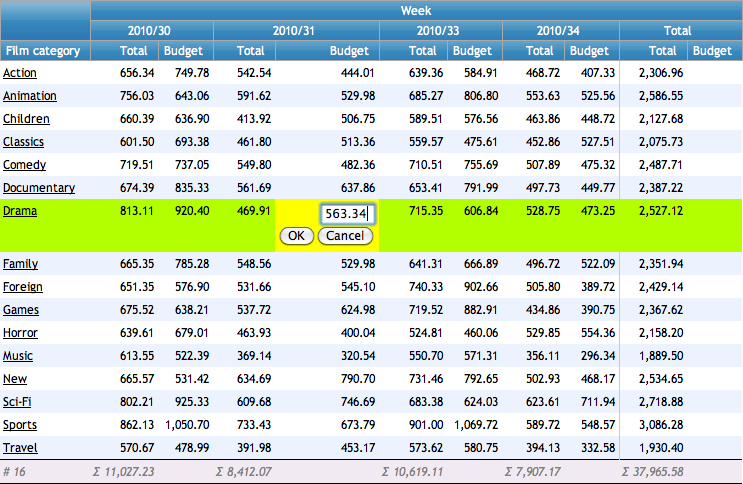Open the Classics film category
This screenshot has height=484, width=743.
[x=23, y=142]
